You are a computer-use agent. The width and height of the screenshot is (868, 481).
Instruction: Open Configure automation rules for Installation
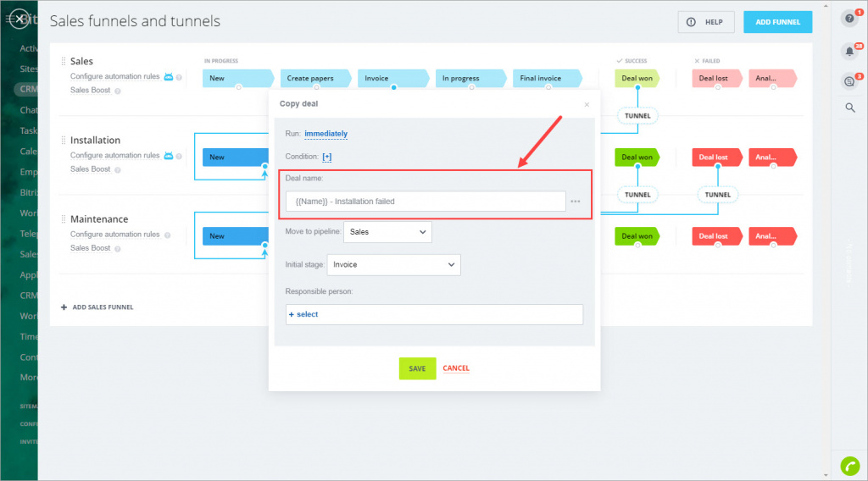point(114,155)
